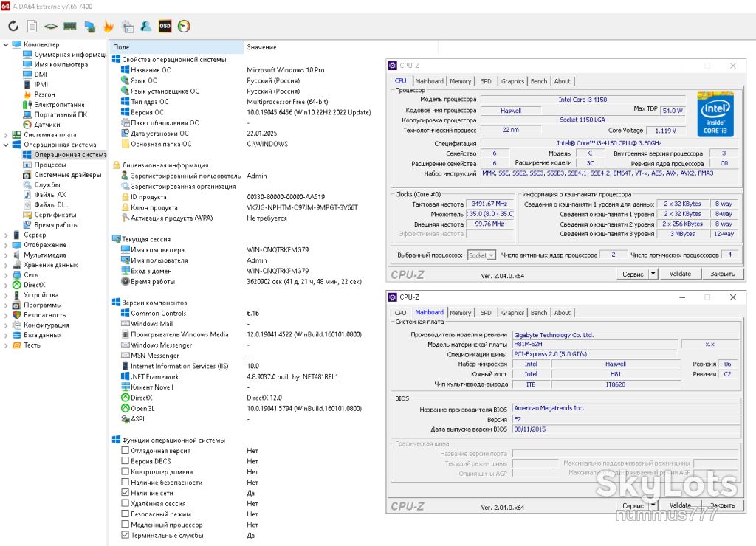The width and height of the screenshot is (756, 546).
Task: Open the SPD tab in upper CPU-Z window
Action: (x=486, y=81)
